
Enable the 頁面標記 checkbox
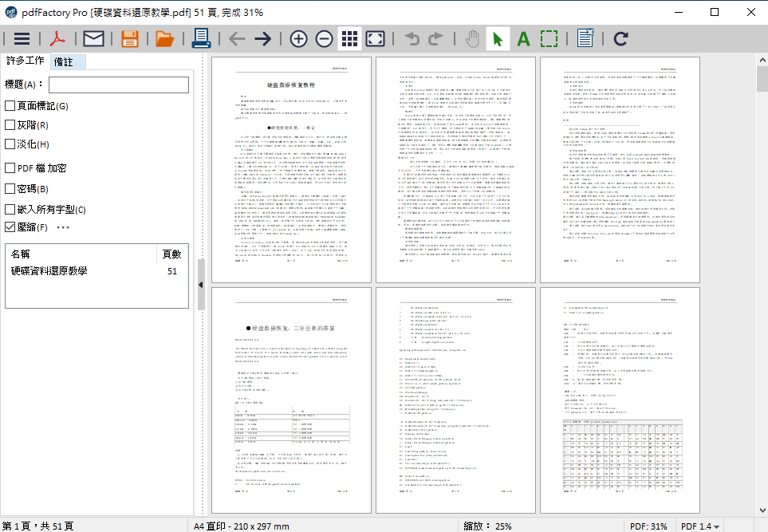(x=10, y=106)
